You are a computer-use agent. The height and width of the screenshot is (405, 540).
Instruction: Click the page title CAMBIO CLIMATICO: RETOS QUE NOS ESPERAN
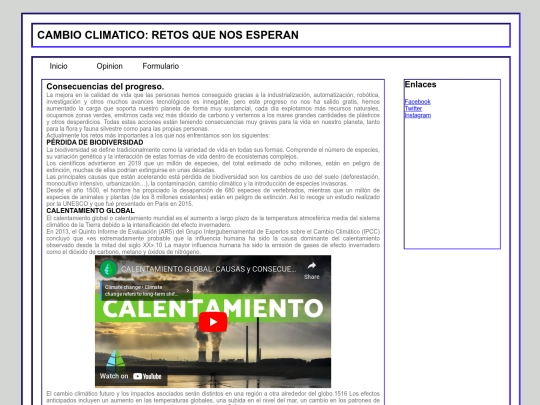[x=168, y=35]
